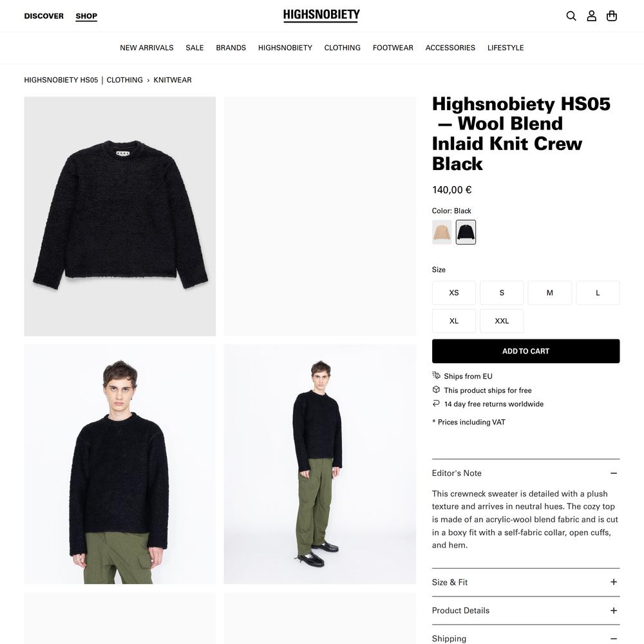Image resolution: width=644 pixels, height=644 pixels.
Task: Open the Footwear menu
Action: tap(393, 48)
